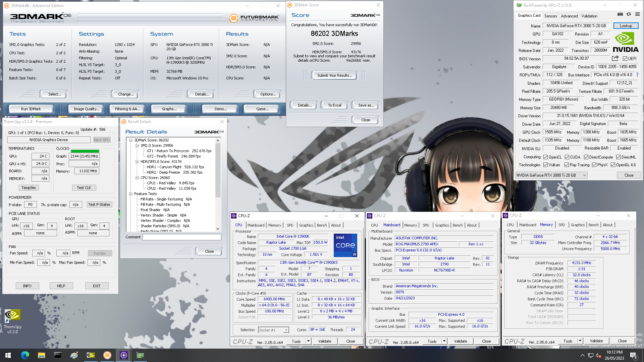Click the TempSim button in ThermSpy
644x362 pixels.
click(29, 188)
